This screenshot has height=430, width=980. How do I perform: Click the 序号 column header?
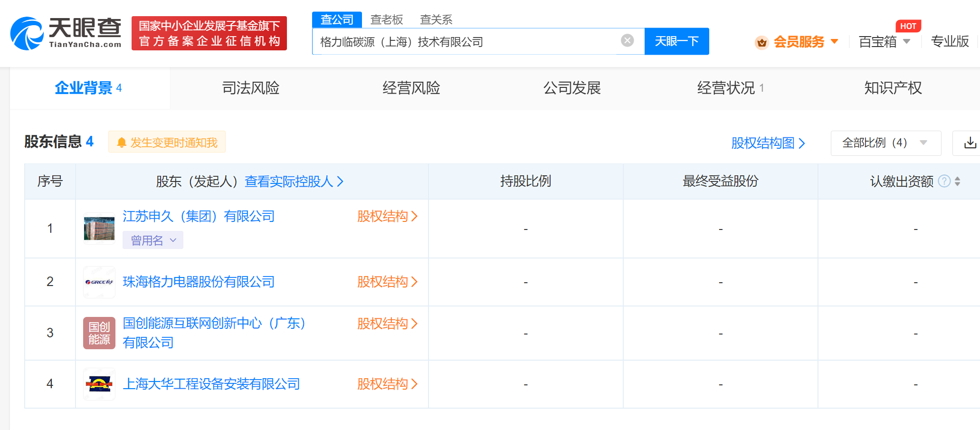tap(50, 181)
